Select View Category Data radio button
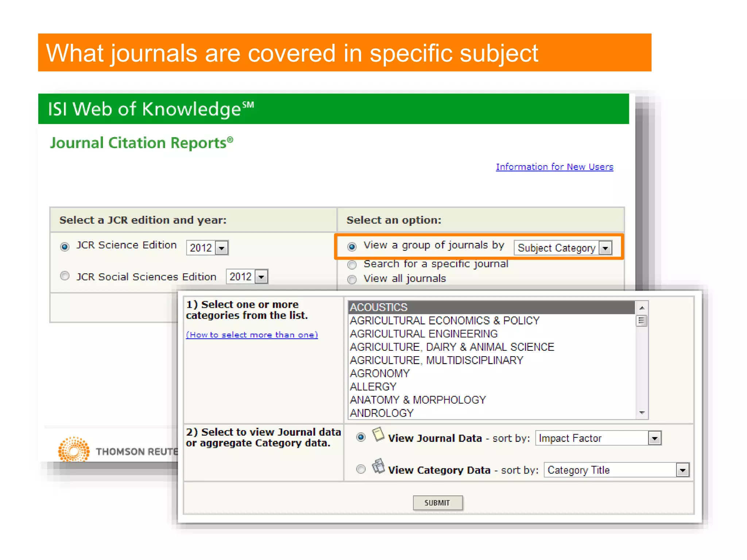The image size is (747, 560). click(361, 469)
